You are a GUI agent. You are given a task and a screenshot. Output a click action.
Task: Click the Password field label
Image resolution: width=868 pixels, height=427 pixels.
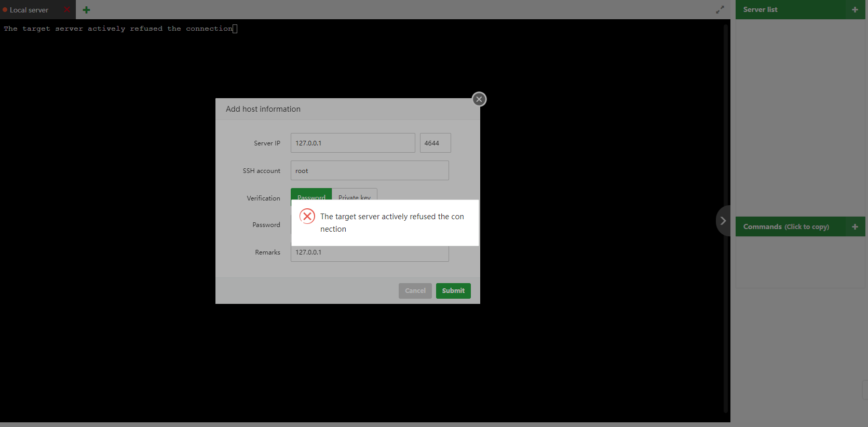(x=266, y=224)
